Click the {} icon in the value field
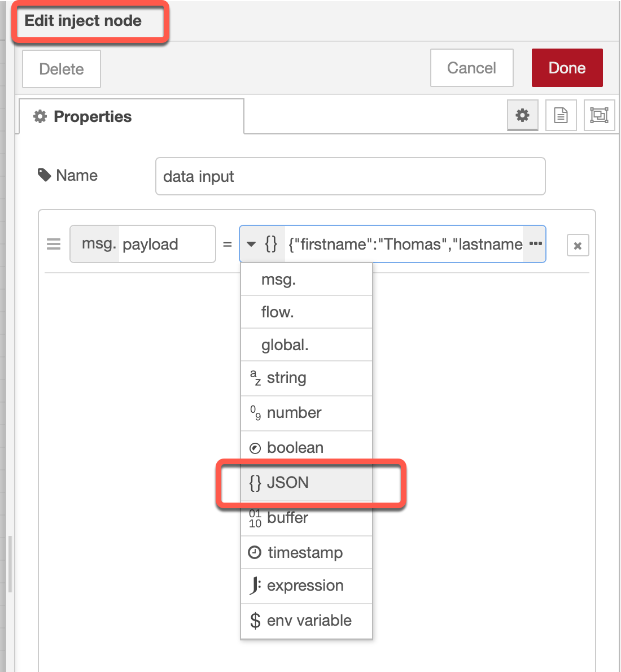The width and height of the screenshot is (621, 672). pyautogui.click(x=270, y=243)
